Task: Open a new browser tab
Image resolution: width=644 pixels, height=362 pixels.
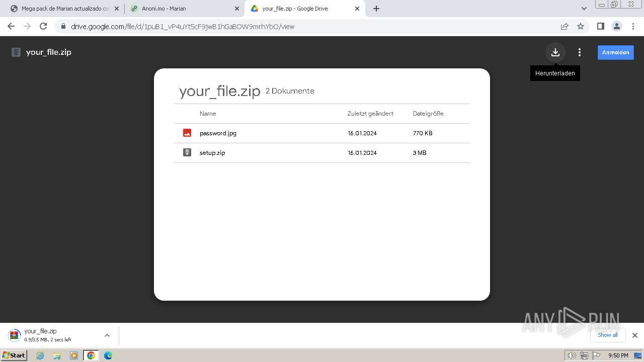Action: 376,9
